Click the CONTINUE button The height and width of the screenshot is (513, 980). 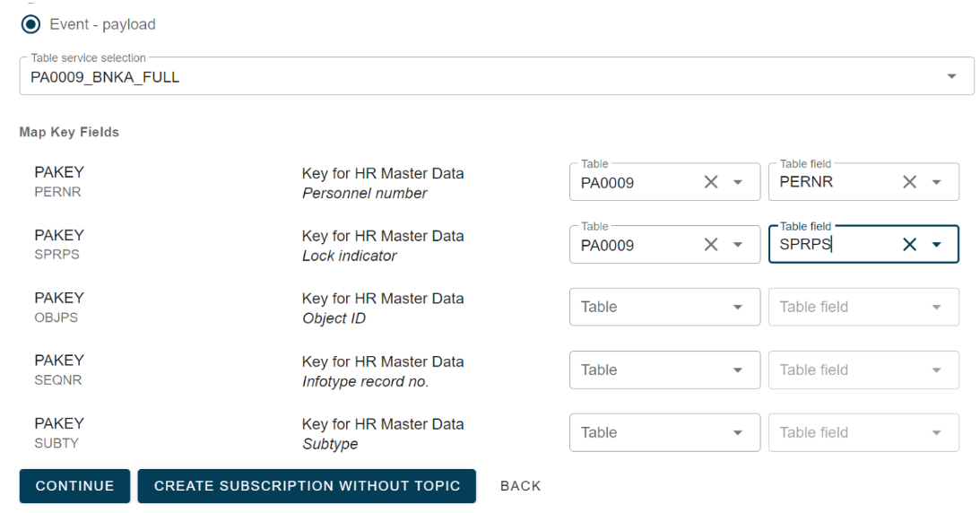tap(74, 486)
